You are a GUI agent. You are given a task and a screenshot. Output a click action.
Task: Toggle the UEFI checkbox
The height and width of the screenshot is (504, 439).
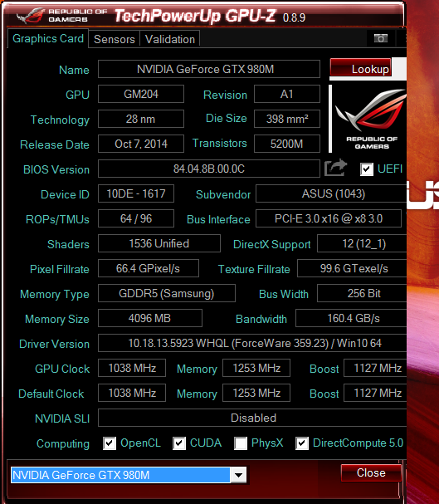pyautogui.click(x=367, y=169)
